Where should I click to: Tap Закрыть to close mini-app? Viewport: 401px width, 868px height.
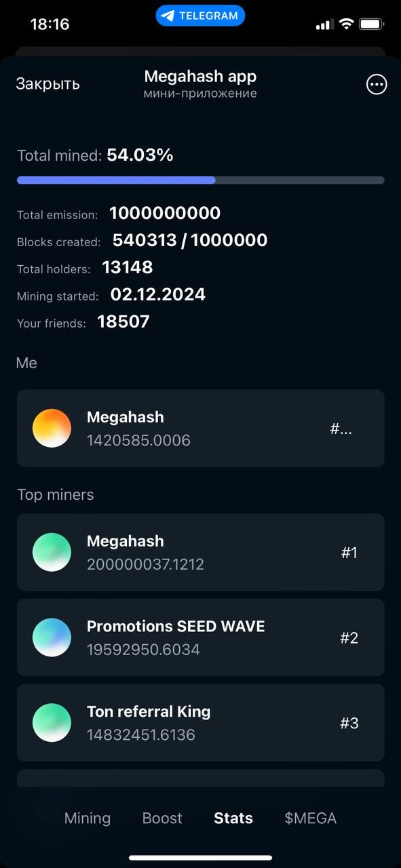(48, 84)
